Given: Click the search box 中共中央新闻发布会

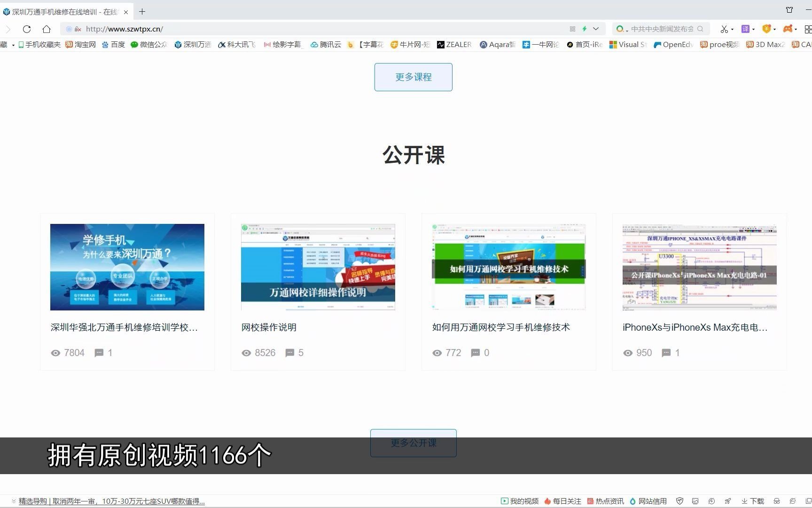Looking at the screenshot, I should (662, 29).
